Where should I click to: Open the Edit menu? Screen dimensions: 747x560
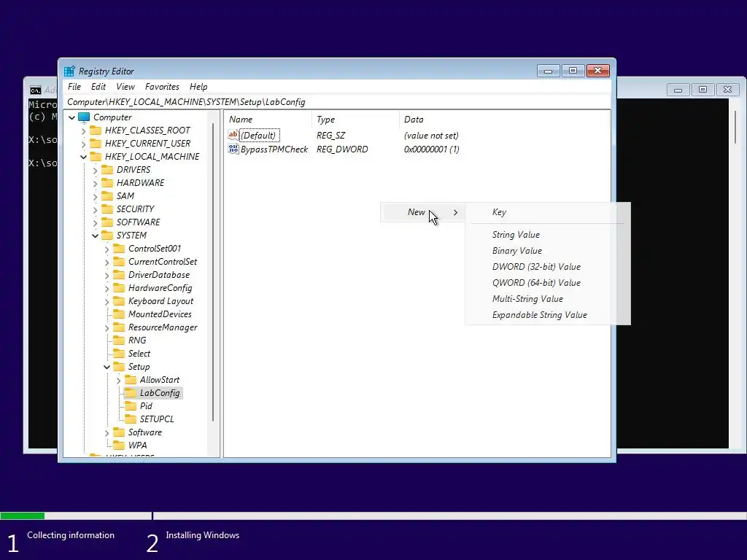(98, 87)
